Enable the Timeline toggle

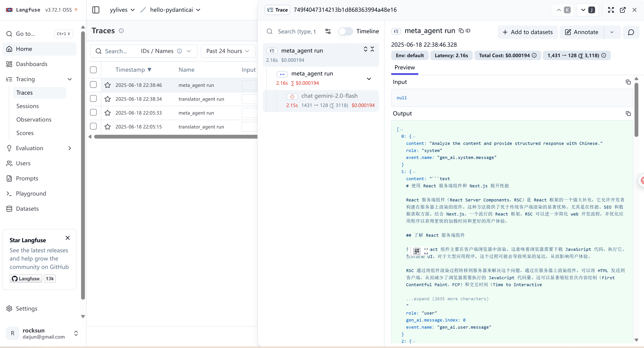coord(345,31)
